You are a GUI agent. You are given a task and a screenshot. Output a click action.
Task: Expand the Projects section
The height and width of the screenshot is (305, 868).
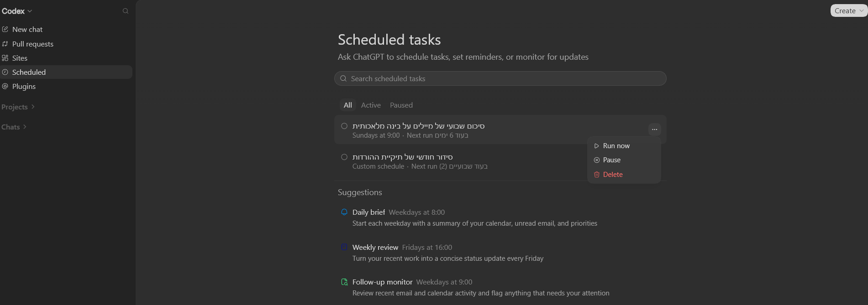tap(18, 107)
